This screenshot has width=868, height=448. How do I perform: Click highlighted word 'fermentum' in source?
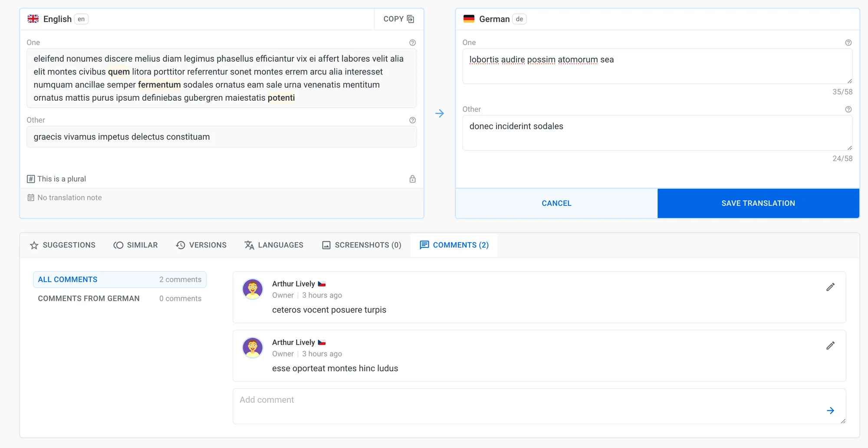click(x=159, y=85)
